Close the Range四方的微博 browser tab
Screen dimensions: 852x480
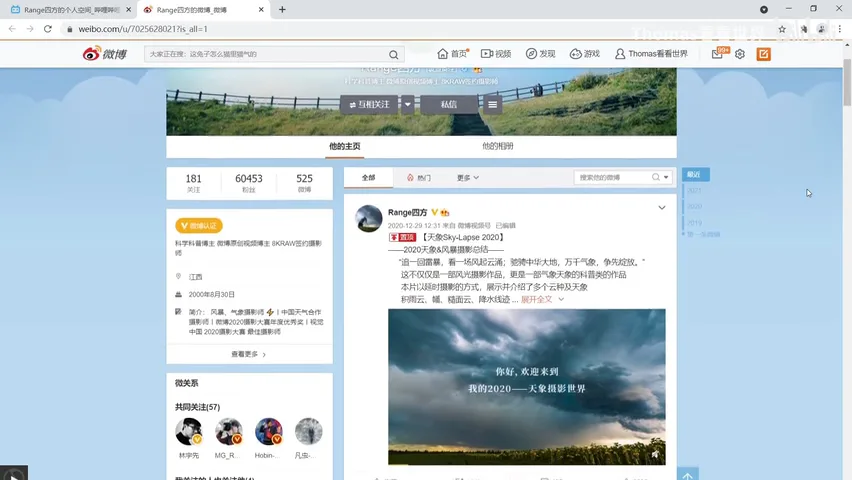tap(261, 10)
